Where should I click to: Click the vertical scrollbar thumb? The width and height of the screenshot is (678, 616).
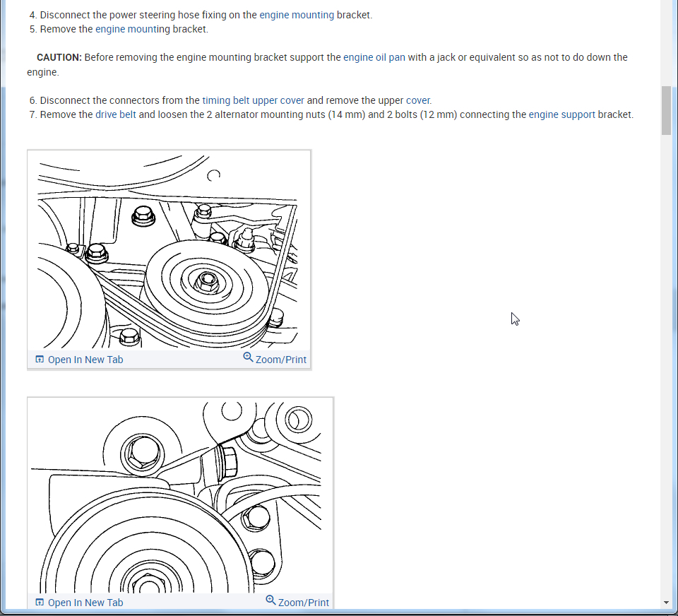click(x=666, y=111)
